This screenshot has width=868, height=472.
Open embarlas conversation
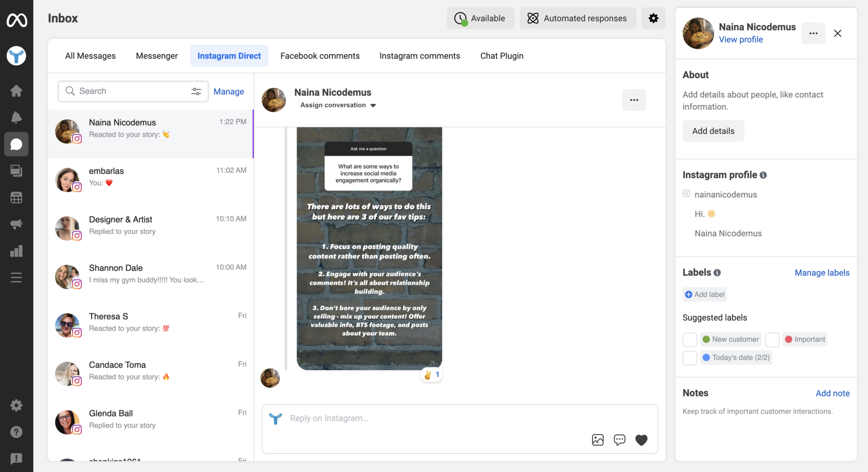tap(151, 182)
